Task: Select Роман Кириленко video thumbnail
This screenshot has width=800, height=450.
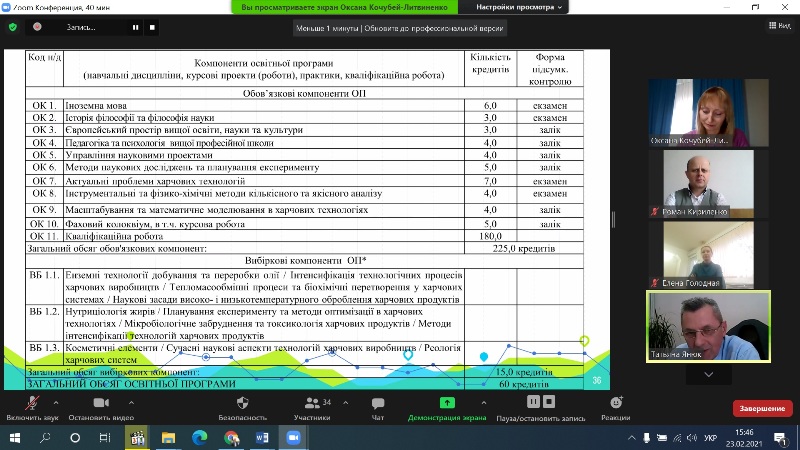Action: [x=708, y=184]
